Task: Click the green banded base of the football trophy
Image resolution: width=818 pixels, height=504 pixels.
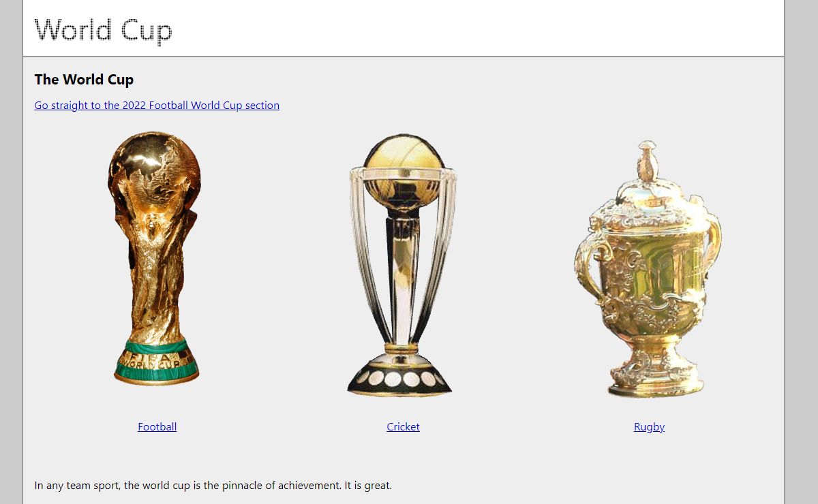Action: coord(156,362)
